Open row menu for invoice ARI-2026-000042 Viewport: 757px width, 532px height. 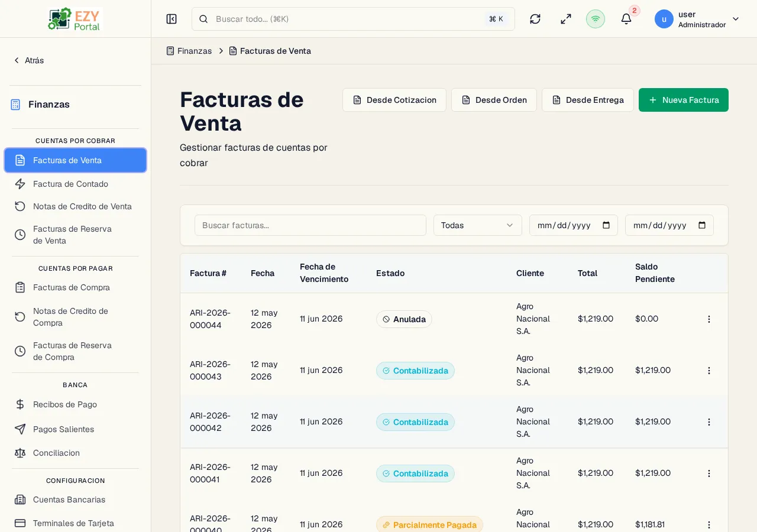[x=709, y=422]
